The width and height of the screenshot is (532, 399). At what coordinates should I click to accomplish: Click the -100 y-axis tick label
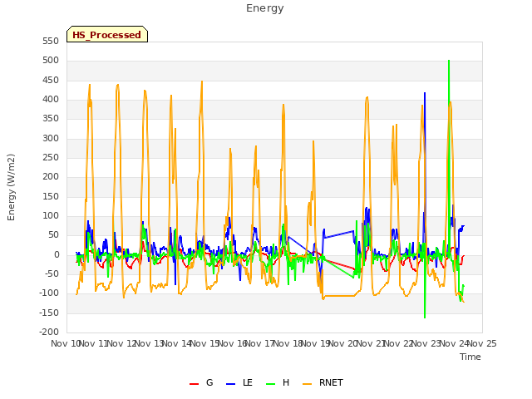(x=49, y=293)
